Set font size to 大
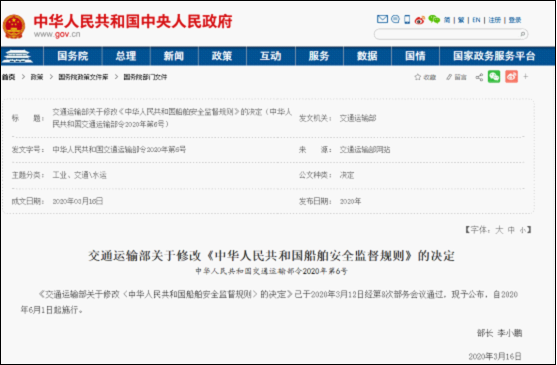The height and width of the screenshot is (365, 557). 499,230
